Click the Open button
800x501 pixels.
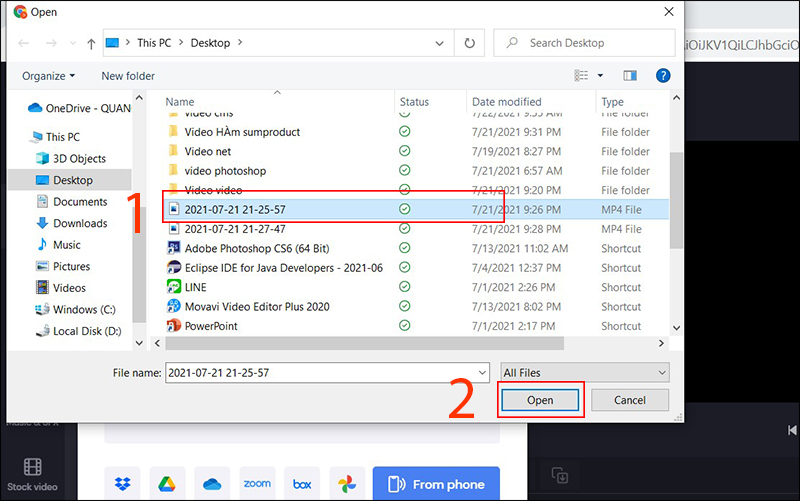pos(540,400)
